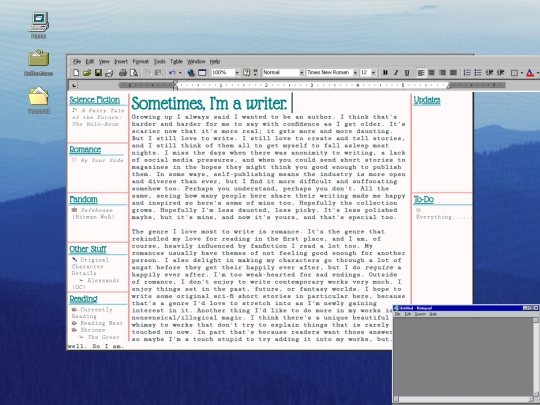Open Print Preview from the toolbar
The image size is (540, 405).
134,73
